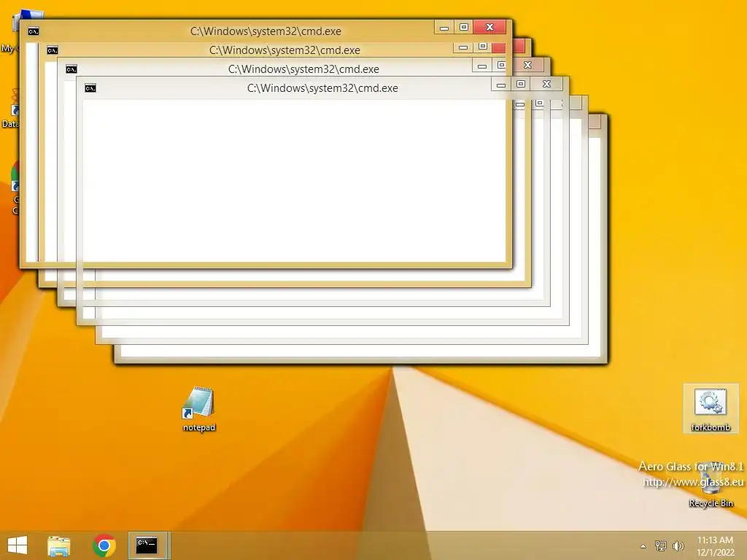This screenshot has width=747, height=560.
Task: Maximize the frontmost cmd.exe window
Action: [x=521, y=85]
